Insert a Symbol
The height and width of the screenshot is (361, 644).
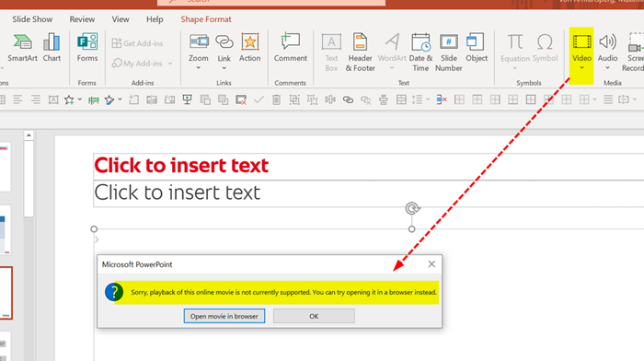click(x=545, y=48)
